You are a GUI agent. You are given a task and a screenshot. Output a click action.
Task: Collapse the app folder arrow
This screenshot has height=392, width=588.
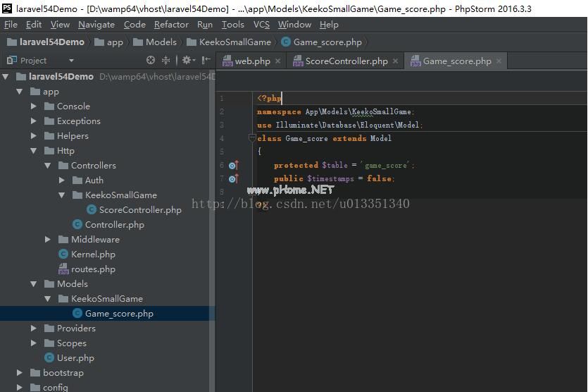(20, 91)
